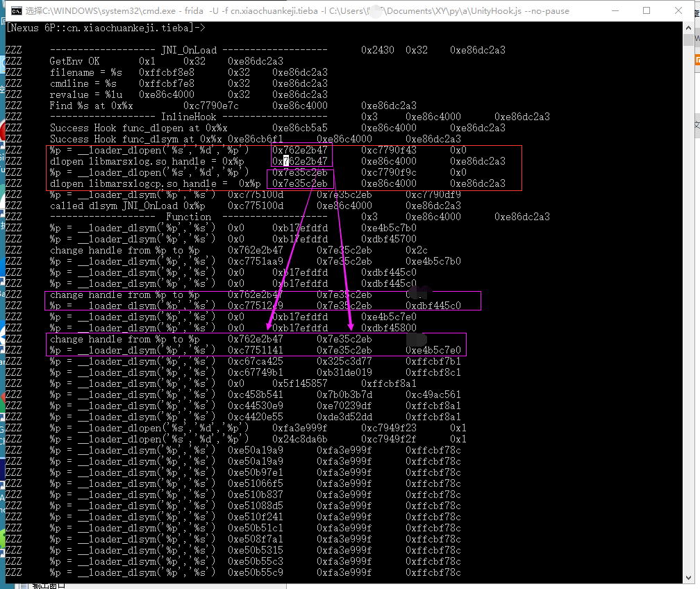Click the value 0xe50b55c3

tap(256, 561)
